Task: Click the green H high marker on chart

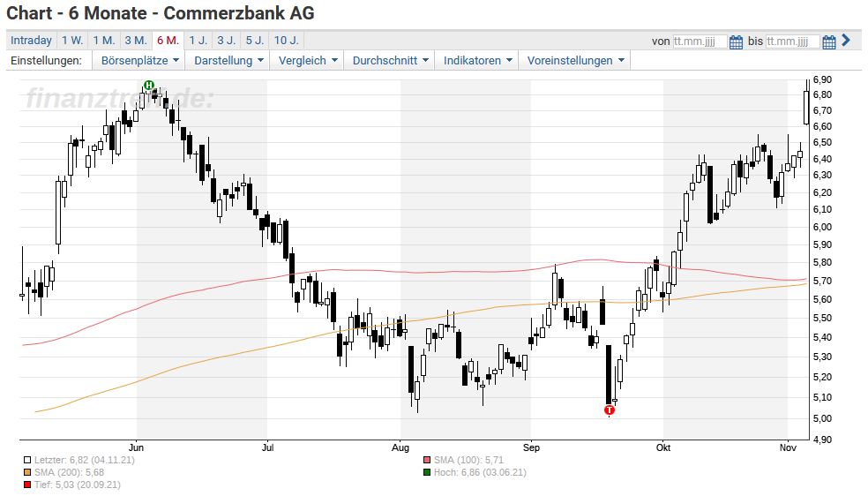Action: click(x=149, y=86)
